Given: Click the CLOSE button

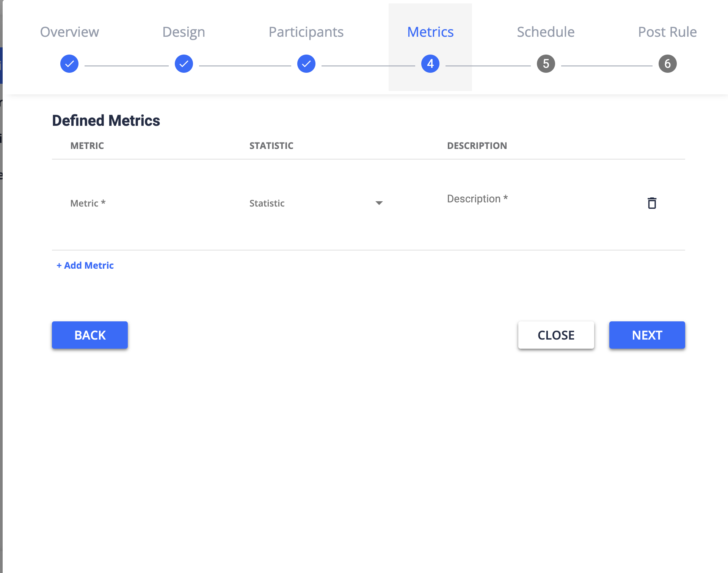Looking at the screenshot, I should tap(556, 335).
